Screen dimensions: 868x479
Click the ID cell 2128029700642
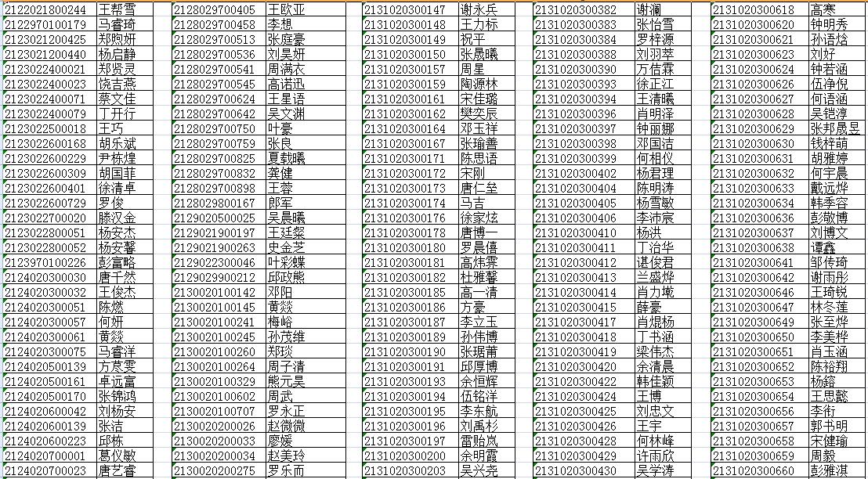tap(219, 114)
